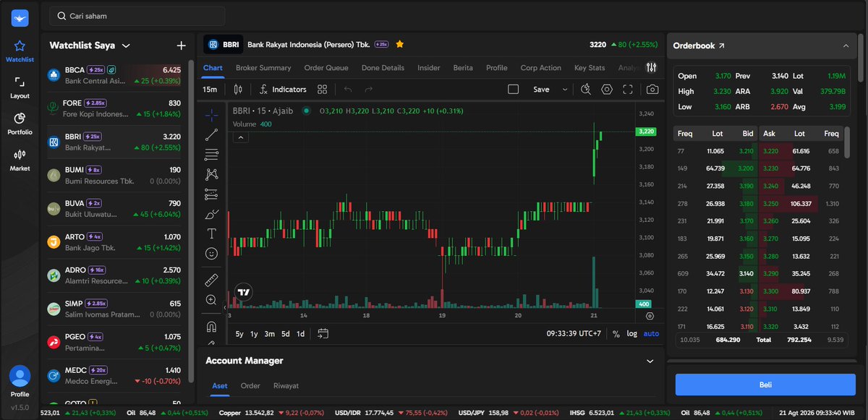
Task: Open chart settings hexagon icon
Action: [x=607, y=90]
